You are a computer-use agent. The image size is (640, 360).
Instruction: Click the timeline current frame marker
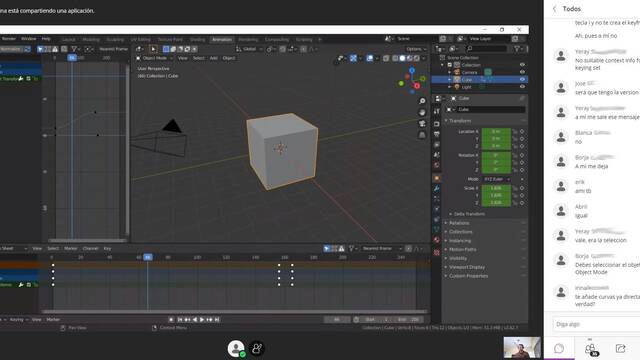(148, 257)
